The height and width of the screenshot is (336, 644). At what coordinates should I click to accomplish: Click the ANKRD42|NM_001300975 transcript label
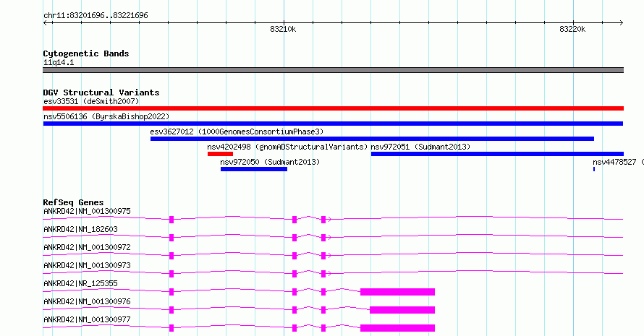pos(87,211)
